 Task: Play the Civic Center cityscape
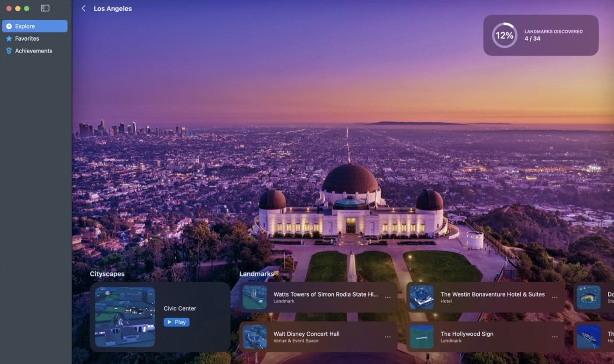[177, 322]
